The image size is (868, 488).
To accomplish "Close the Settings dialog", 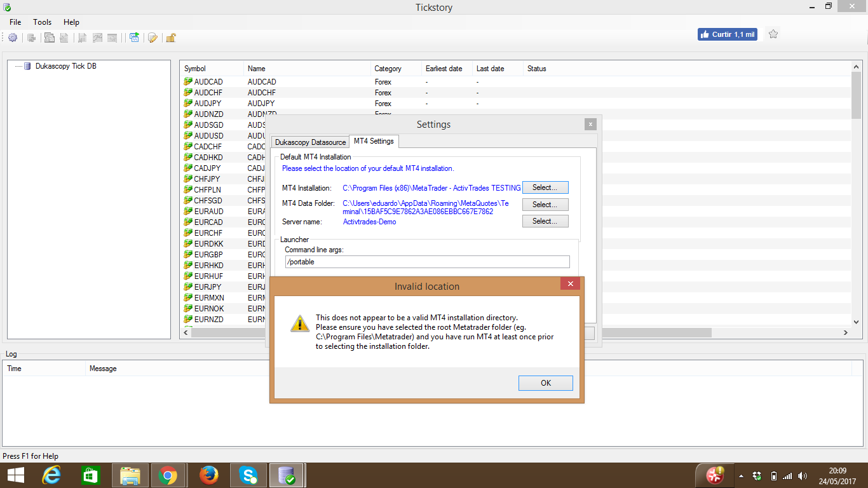I will (590, 125).
